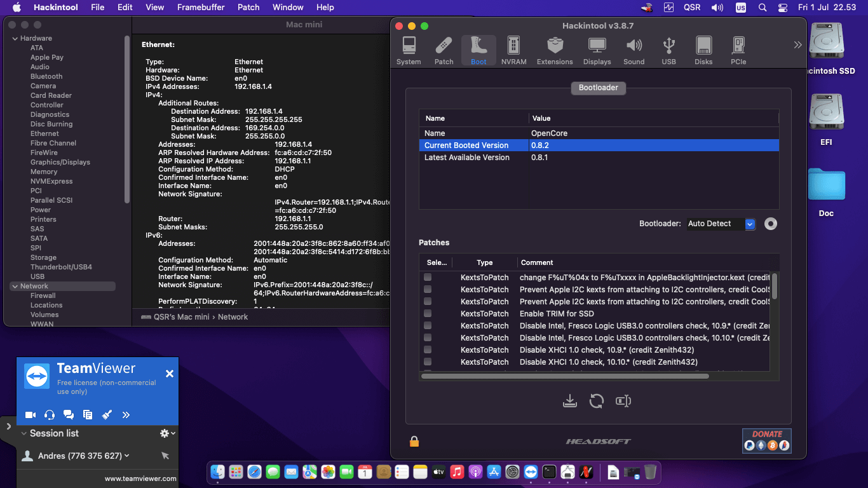Viewport: 868px width, 488px height.
Task: Open Terminal from the Dock
Action: click(549, 472)
